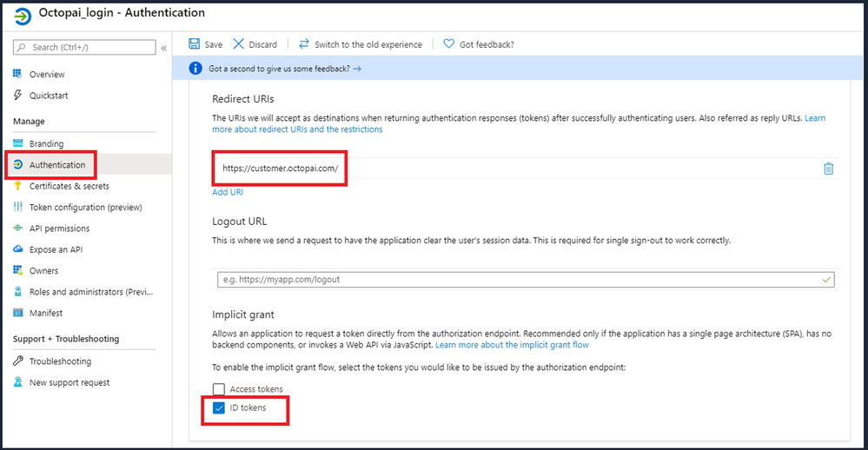The width and height of the screenshot is (868, 450).
Task: Click the Expose an API cloud icon
Action: tap(18, 249)
